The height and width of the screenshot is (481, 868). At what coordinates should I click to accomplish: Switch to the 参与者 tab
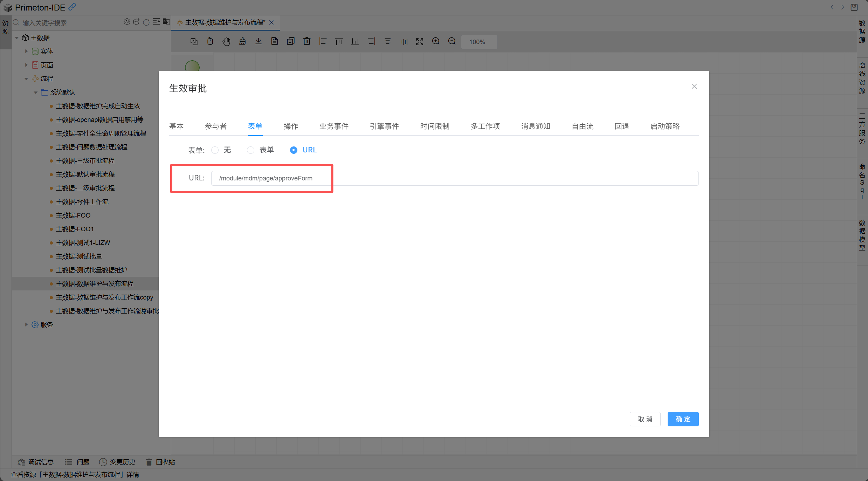point(216,126)
